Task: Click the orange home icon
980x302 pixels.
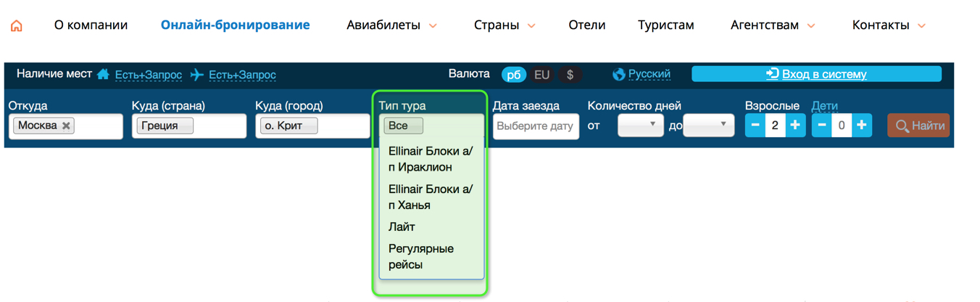Action: [17, 25]
